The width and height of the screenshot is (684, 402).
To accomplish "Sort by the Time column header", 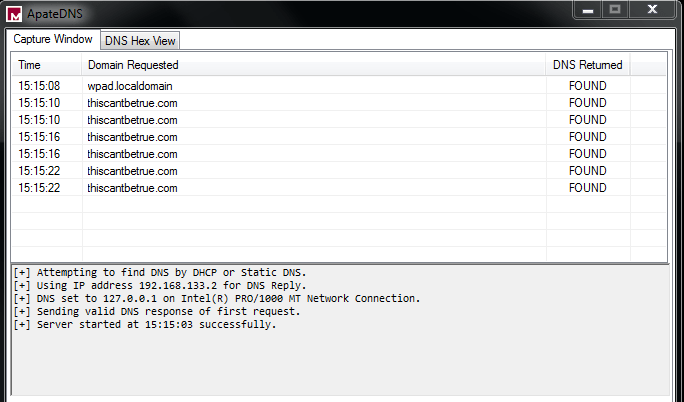I will pyautogui.click(x=30, y=65).
